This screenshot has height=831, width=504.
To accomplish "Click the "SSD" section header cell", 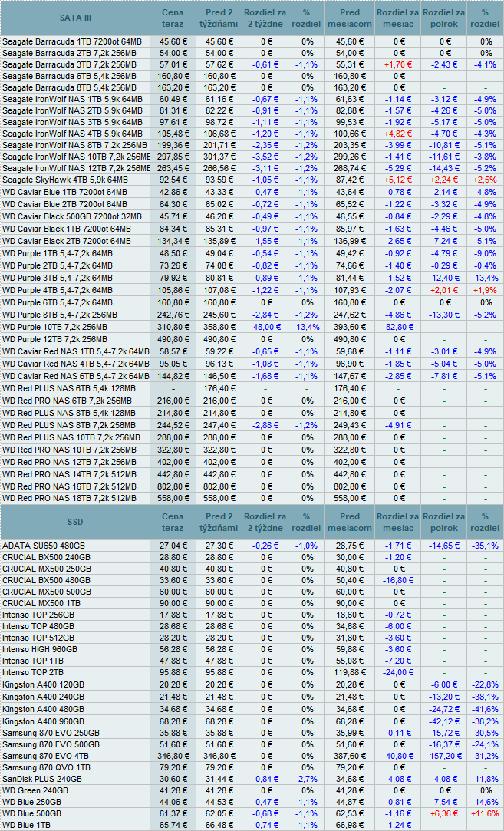I will pyautogui.click(x=75, y=522).
